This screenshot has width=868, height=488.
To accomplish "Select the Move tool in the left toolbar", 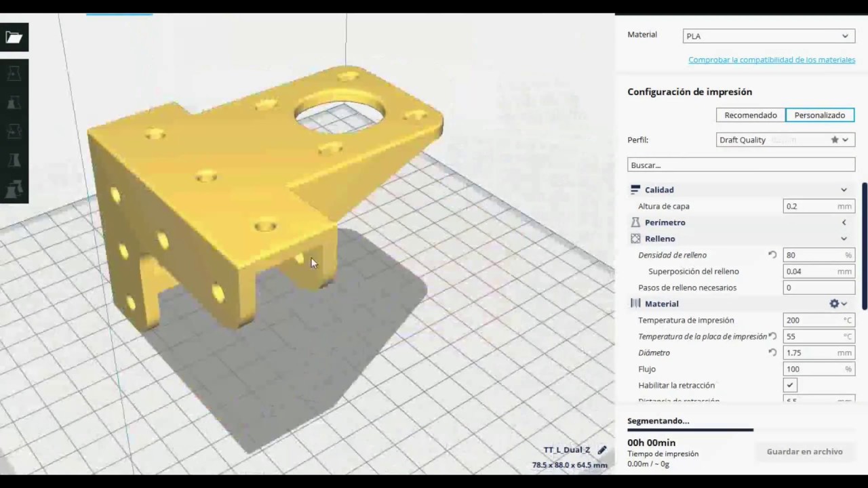I will (14, 74).
